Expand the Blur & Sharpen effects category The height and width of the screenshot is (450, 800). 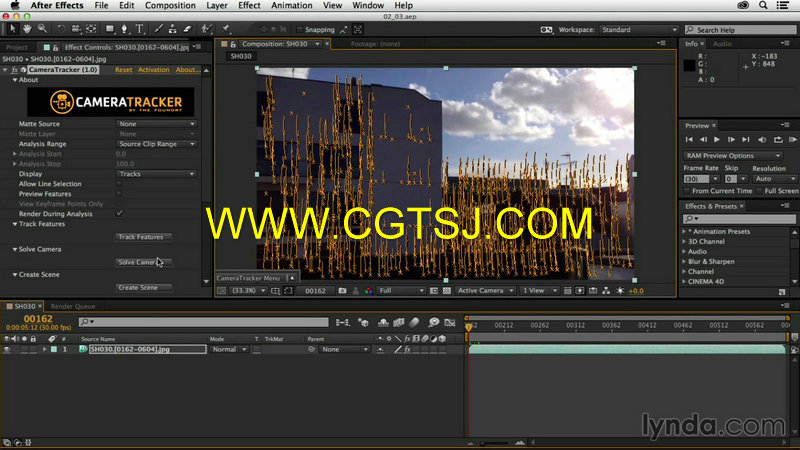pyautogui.click(x=684, y=261)
